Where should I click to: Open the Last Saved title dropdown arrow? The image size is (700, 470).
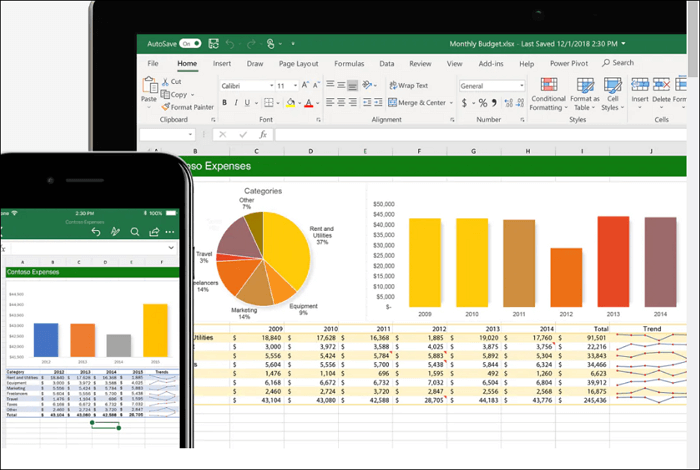623,43
